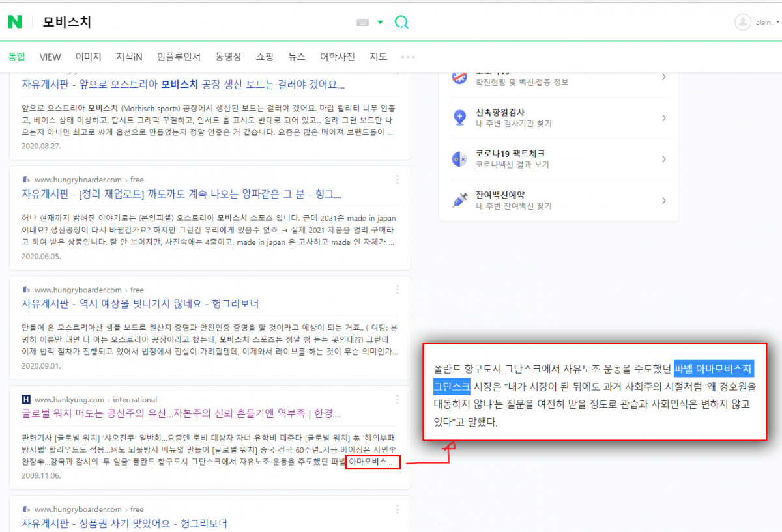
Task: Switch to the 뉴스 tab
Action: (297, 57)
